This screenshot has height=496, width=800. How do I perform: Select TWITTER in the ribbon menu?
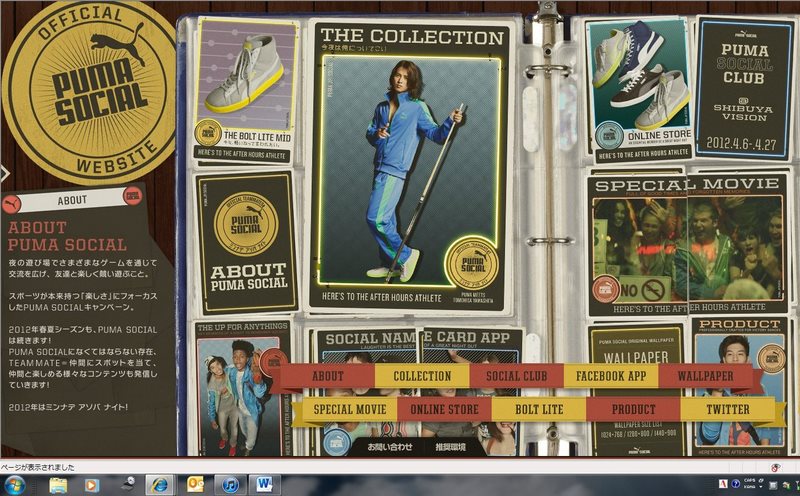point(728,409)
